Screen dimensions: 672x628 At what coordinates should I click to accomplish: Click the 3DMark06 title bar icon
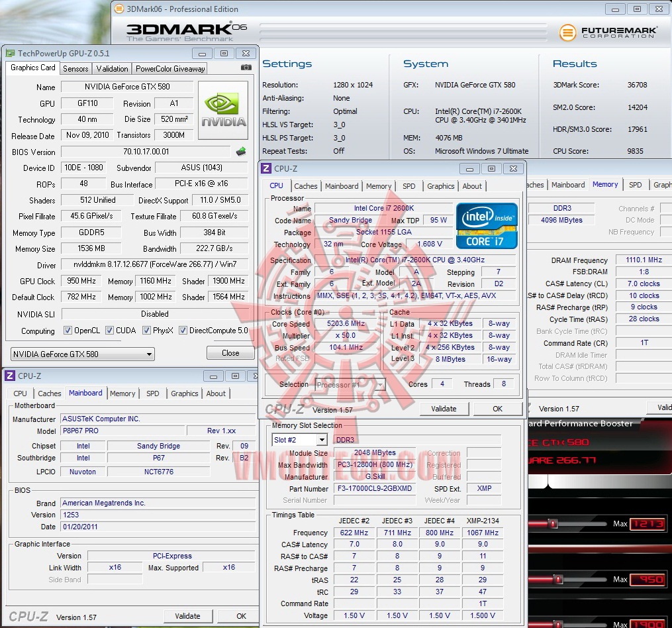pos(119,9)
